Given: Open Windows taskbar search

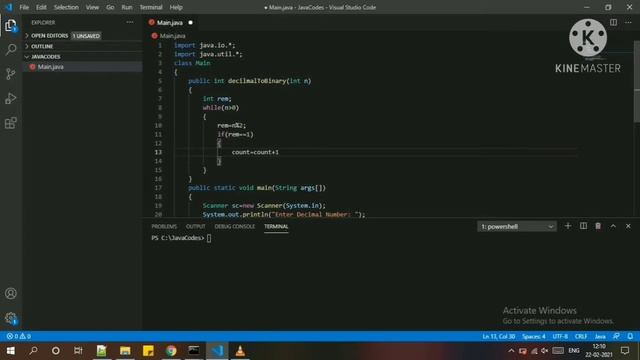Looking at the screenshot, I should point(33,351).
